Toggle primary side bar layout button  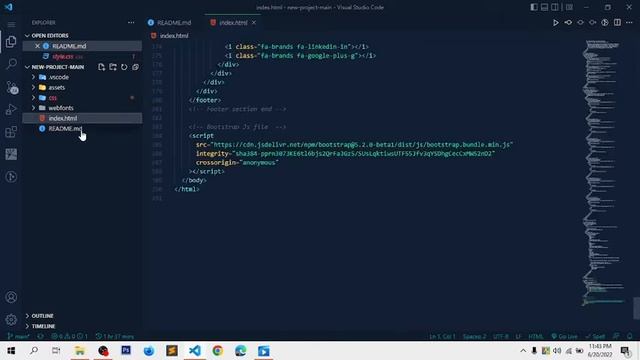tap(534, 7)
